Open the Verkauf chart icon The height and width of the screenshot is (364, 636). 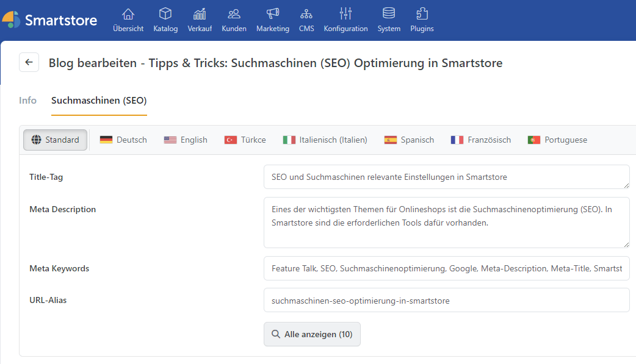coord(200,15)
